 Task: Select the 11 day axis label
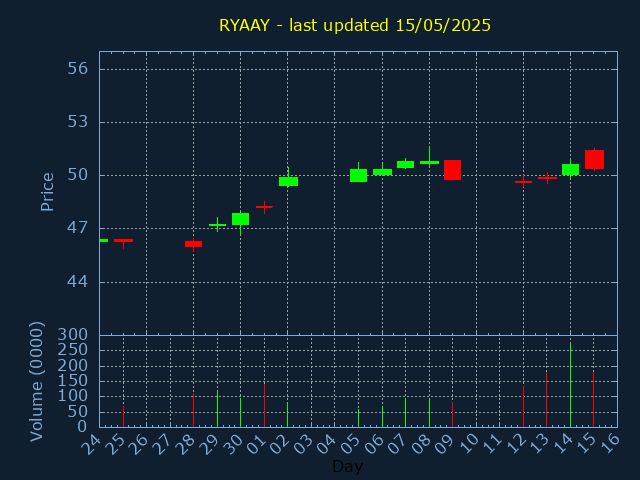click(x=492, y=444)
